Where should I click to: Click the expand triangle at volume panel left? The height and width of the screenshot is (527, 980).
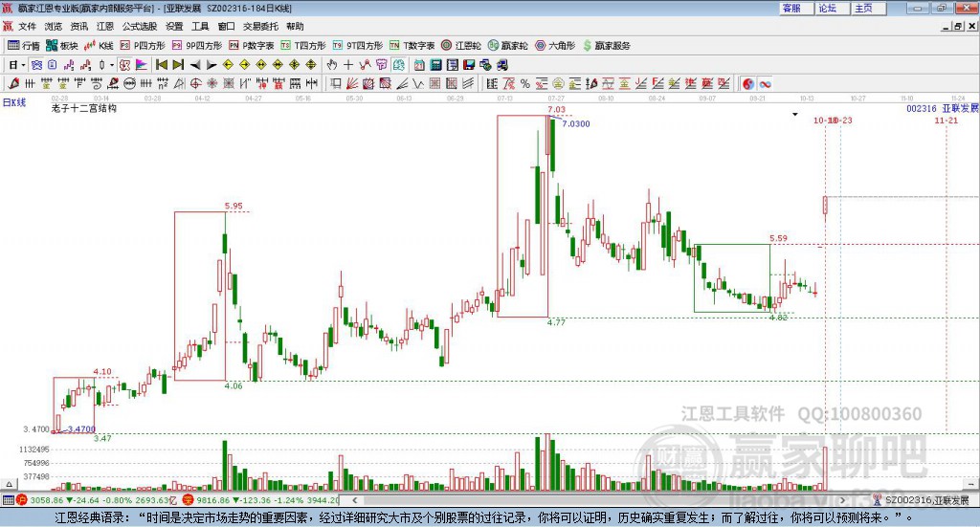click(x=9, y=484)
